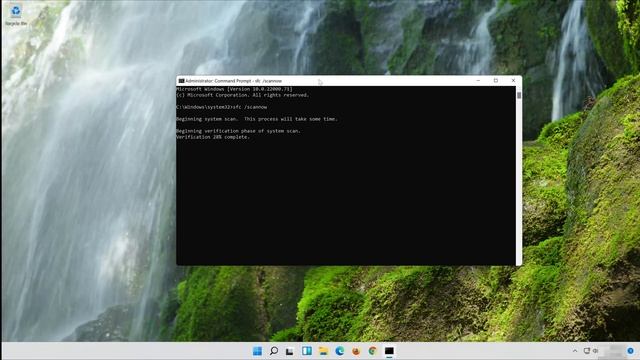Close the Command Prompt window
Screen dimensions: 640x360
513,81
